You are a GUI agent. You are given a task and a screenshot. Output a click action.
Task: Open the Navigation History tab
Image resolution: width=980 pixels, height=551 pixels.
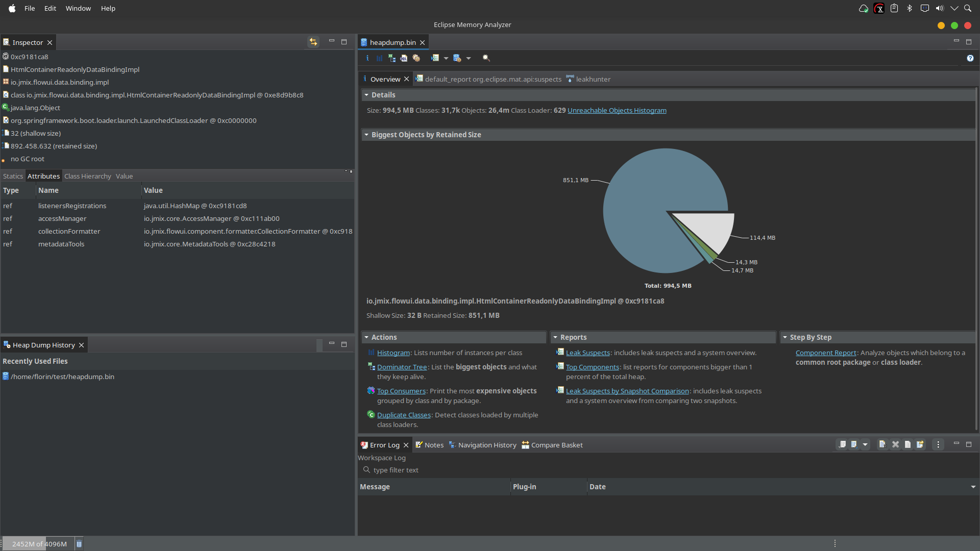coord(482,445)
